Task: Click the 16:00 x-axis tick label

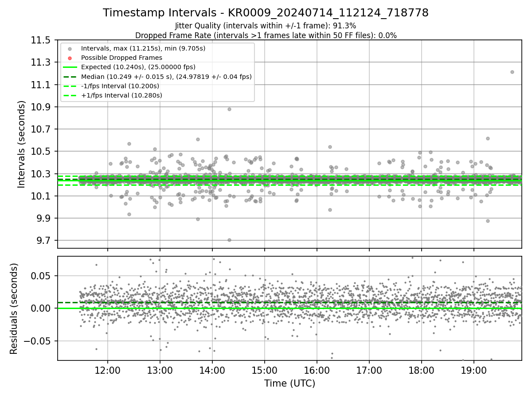Action: 317,370
